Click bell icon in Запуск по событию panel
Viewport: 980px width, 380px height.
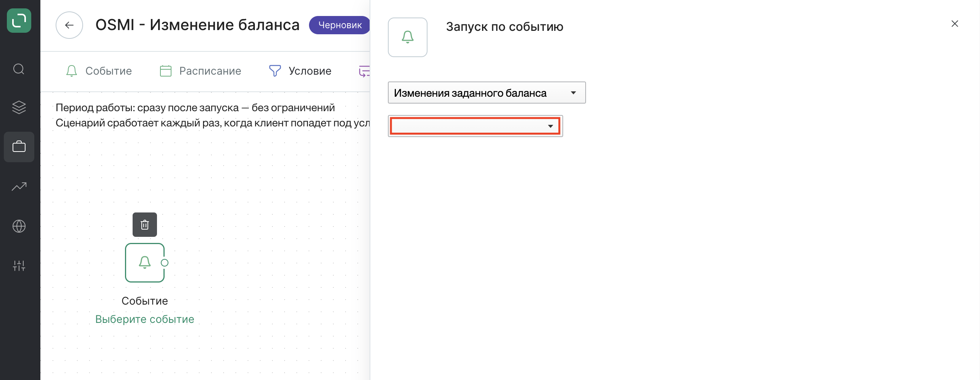pos(408,37)
